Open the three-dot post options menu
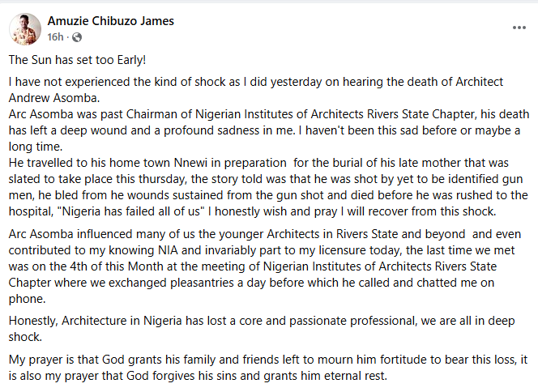Image resolution: width=538 pixels, height=392 pixels. [x=519, y=28]
